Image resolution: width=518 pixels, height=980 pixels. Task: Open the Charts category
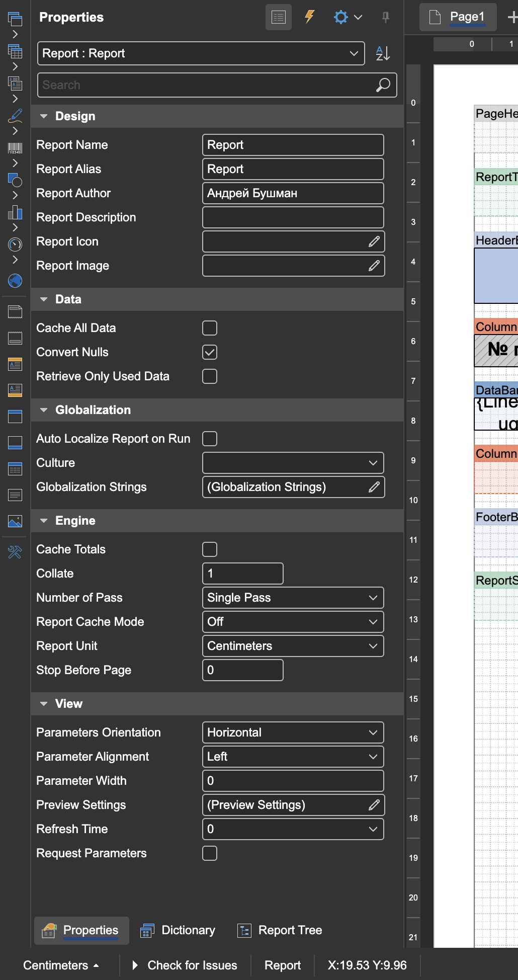pos(15,212)
